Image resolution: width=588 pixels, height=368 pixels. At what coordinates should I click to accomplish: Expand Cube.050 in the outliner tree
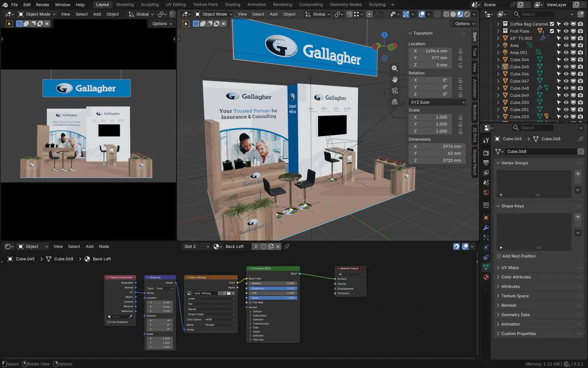(x=498, y=102)
